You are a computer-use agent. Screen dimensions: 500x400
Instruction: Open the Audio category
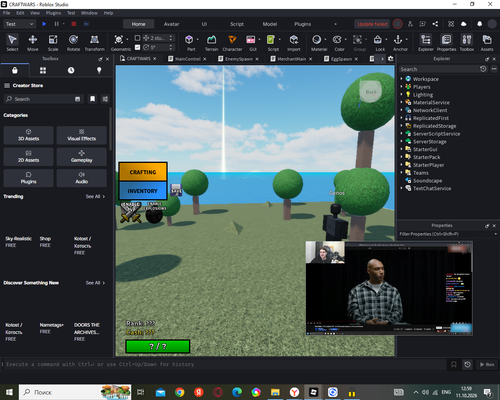(x=82, y=178)
